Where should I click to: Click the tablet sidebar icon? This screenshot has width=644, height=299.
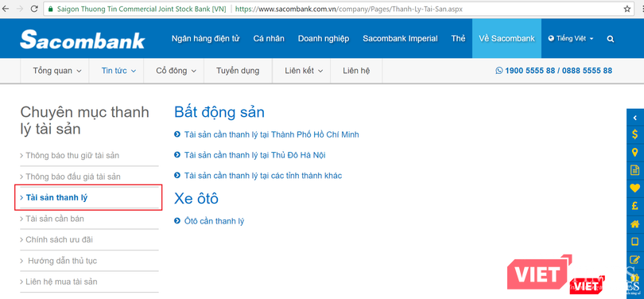[x=635, y=242]
